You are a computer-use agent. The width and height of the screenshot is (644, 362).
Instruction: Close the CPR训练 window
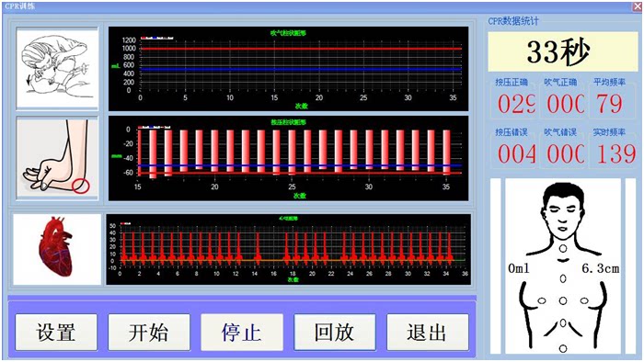(637, 6)
